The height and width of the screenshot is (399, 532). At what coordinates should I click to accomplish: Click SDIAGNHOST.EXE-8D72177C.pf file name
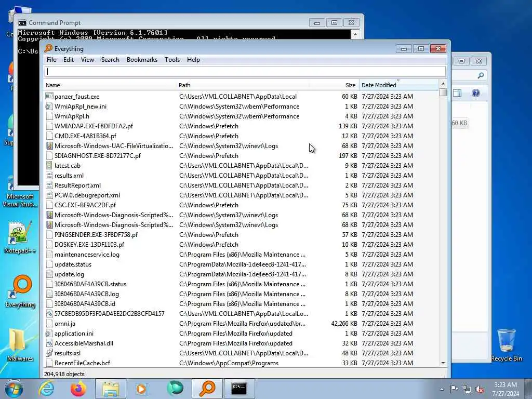tap(97, 156)
